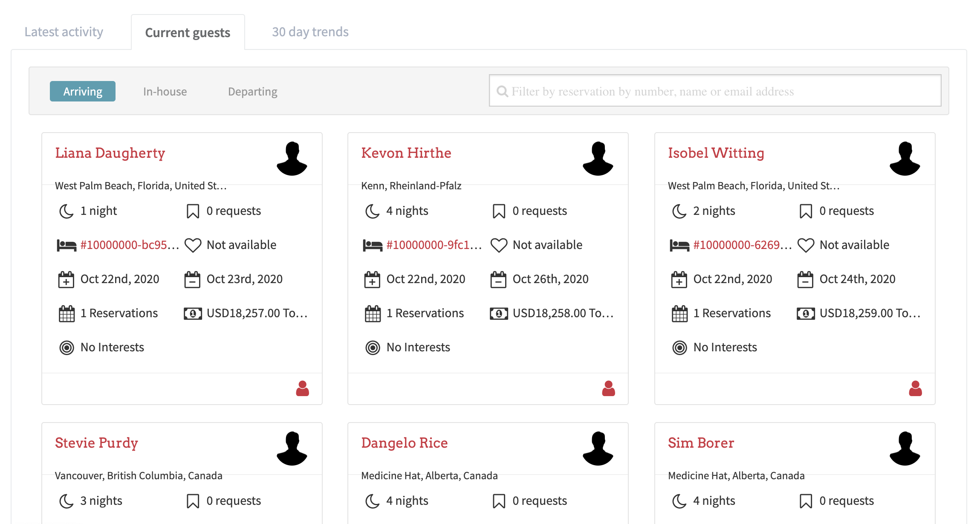Click check-in calendar icon on Liana Daugherty card
980x524 pixels.
click(66, 280)
